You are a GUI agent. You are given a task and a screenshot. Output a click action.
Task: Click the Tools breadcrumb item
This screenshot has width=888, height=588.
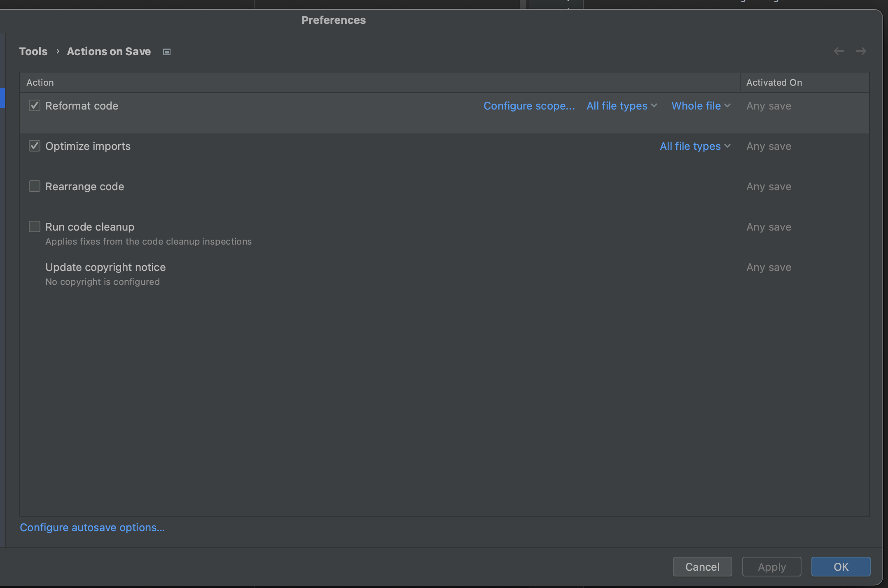click(x=33, y=51)
